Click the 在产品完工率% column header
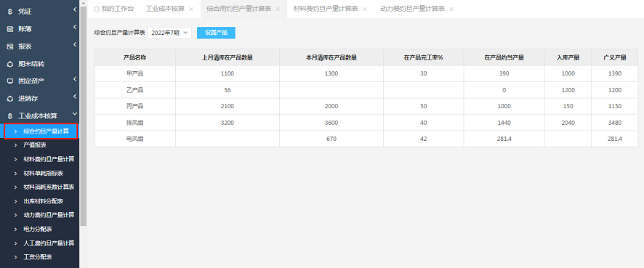The image size is (644, 268). click(x=424, y=57)
